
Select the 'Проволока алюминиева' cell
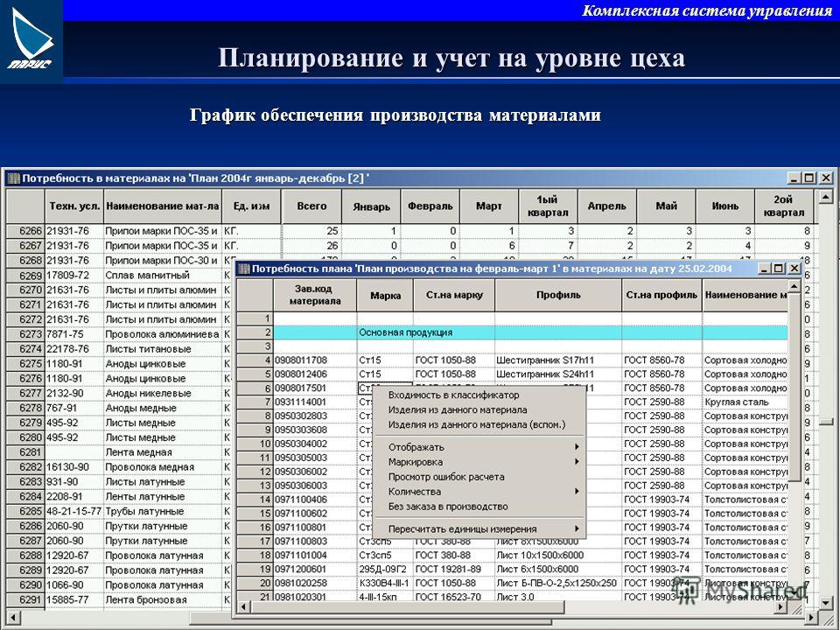coord(163,334)
